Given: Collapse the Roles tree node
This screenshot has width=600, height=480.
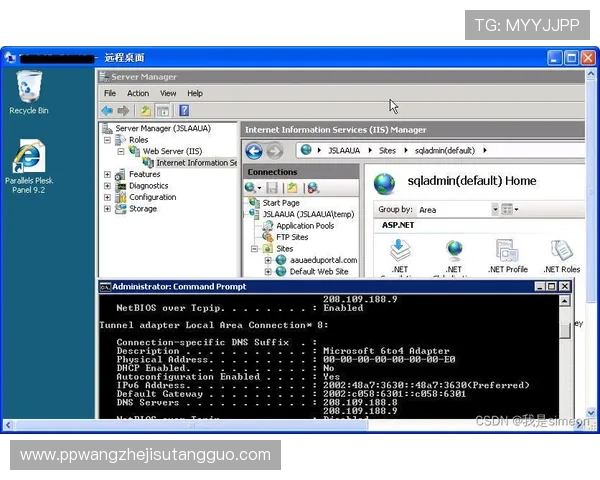Looking at the screenshot, I should click(108, 140).
